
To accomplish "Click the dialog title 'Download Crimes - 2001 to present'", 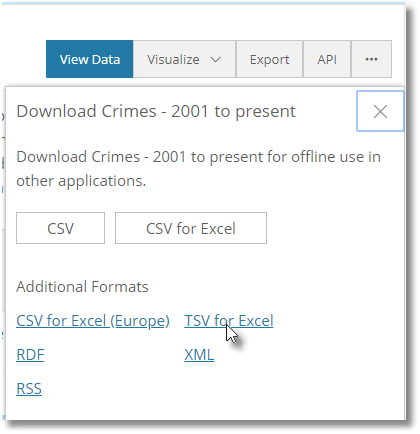I will click(x=156, y=111).
